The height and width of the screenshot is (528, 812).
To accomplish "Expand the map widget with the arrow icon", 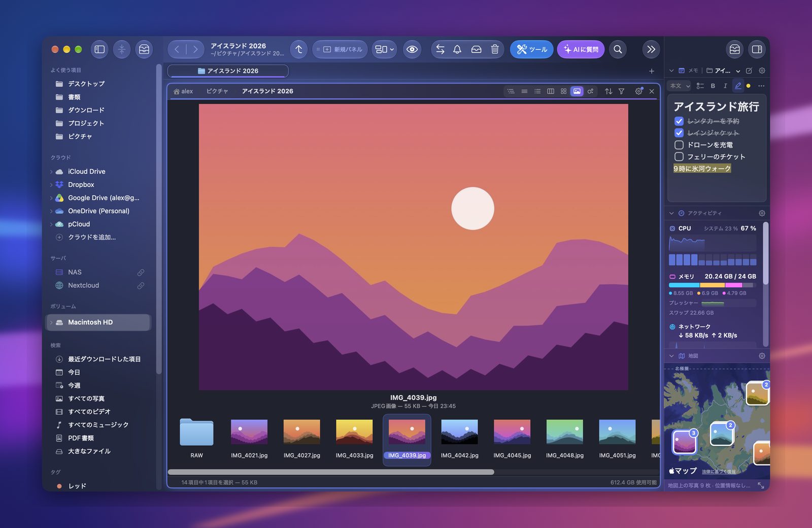I will click(x=761, y=485).
